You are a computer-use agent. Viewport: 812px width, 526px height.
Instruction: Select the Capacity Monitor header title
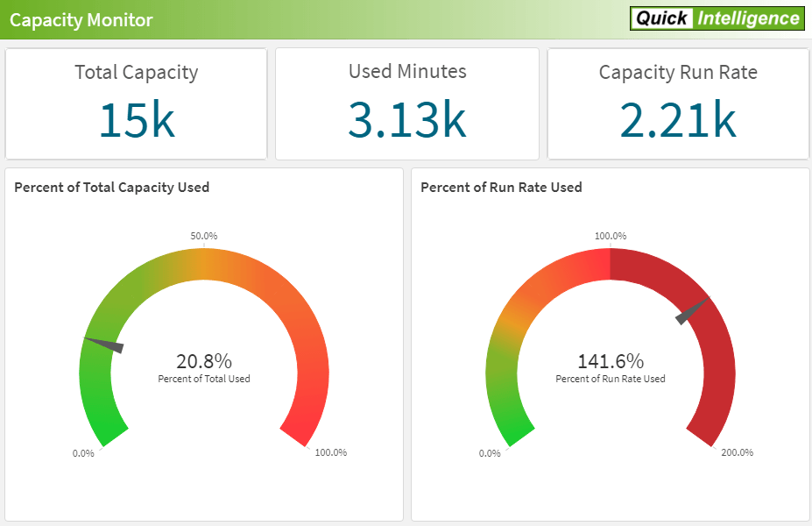tap(81, 20)
